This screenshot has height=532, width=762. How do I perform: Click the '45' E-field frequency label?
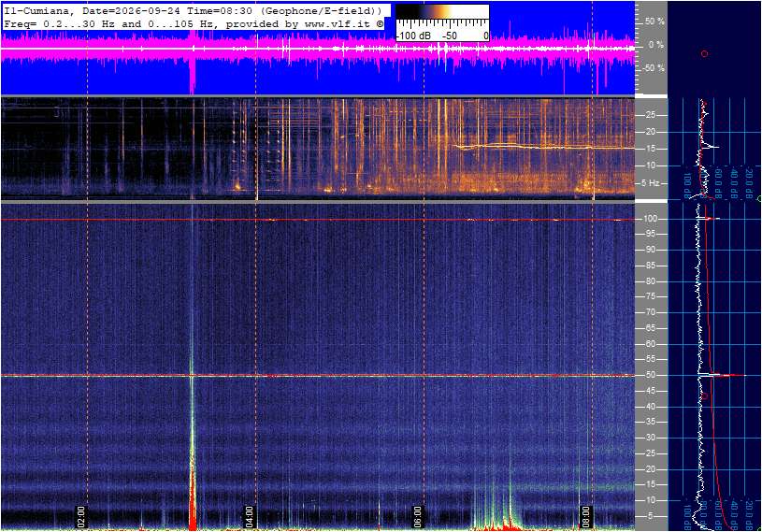[650, 391]
